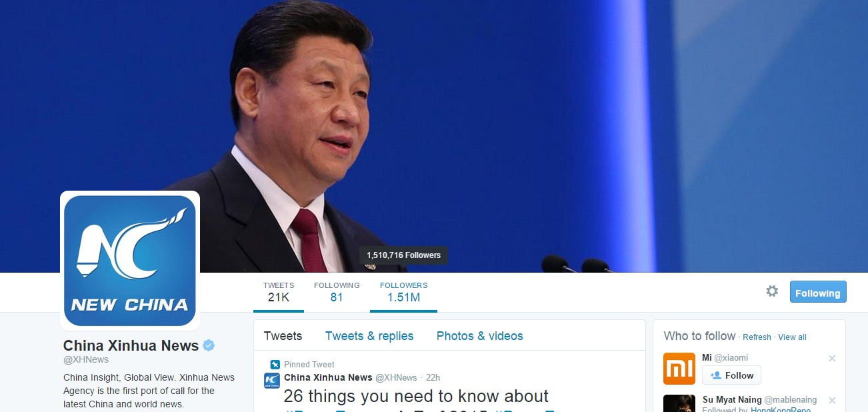
Task: Click View all in Who to follow
Action: coord(792,337)
